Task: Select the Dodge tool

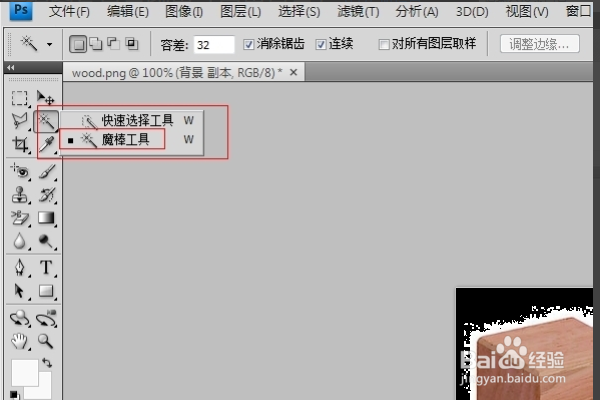Action: click(46, 242)
